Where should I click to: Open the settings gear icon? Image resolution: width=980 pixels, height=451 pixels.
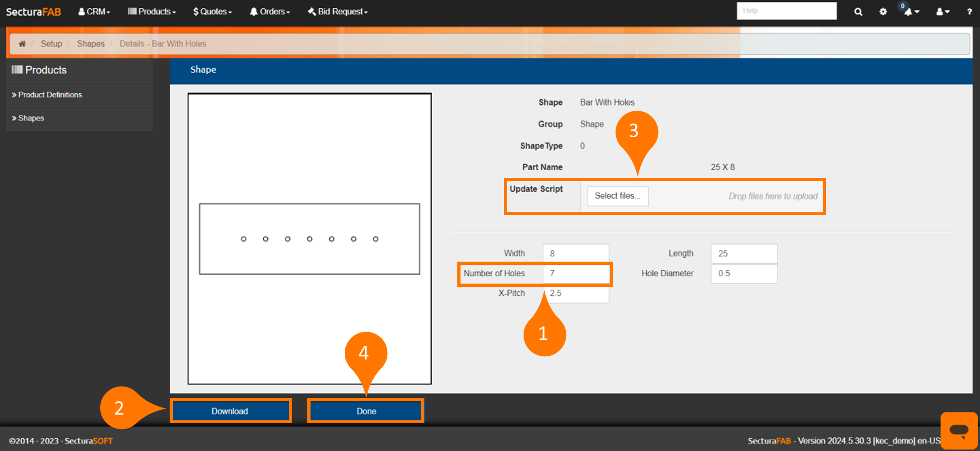883,12
